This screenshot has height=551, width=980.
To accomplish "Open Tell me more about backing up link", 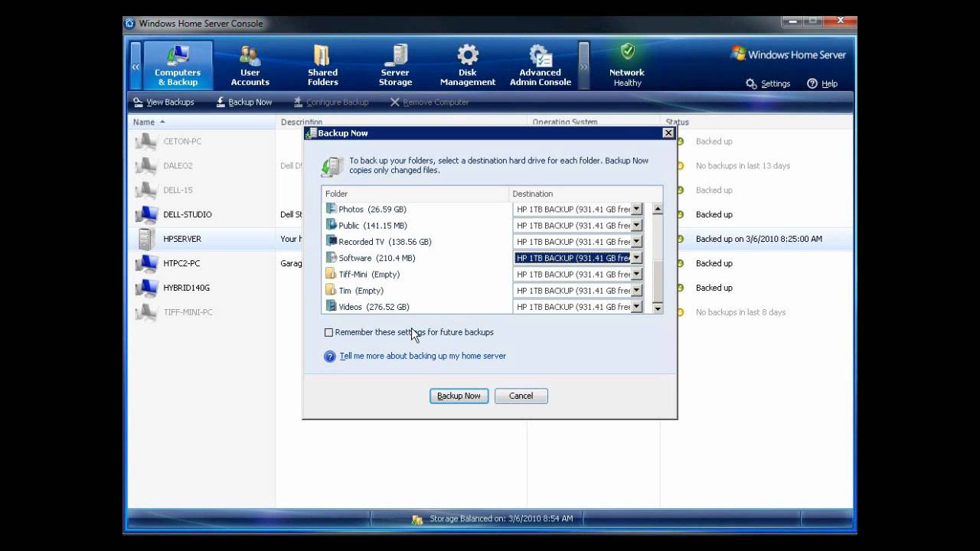I will (423, 356).
